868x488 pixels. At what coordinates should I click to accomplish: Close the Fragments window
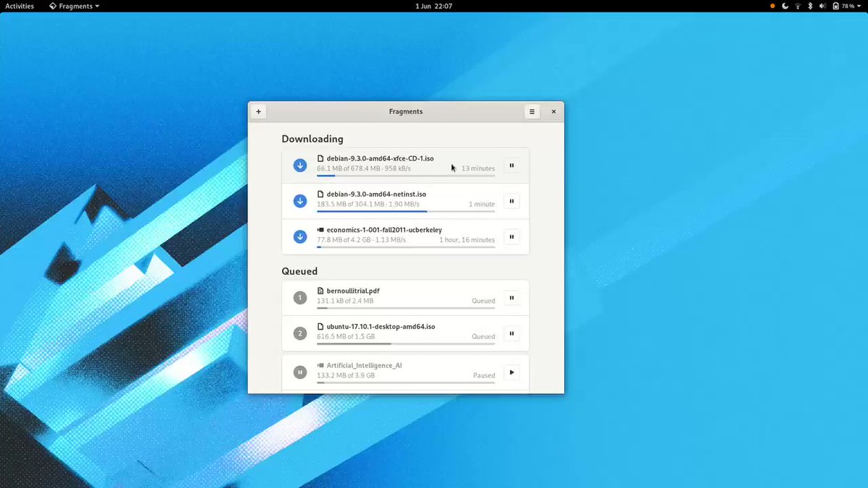[x=553, y=111]
